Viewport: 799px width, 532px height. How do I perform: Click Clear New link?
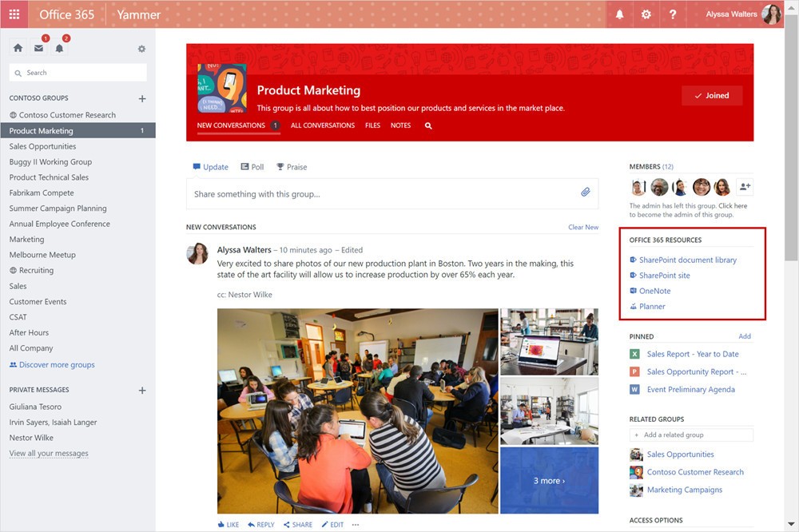(583, 228)
